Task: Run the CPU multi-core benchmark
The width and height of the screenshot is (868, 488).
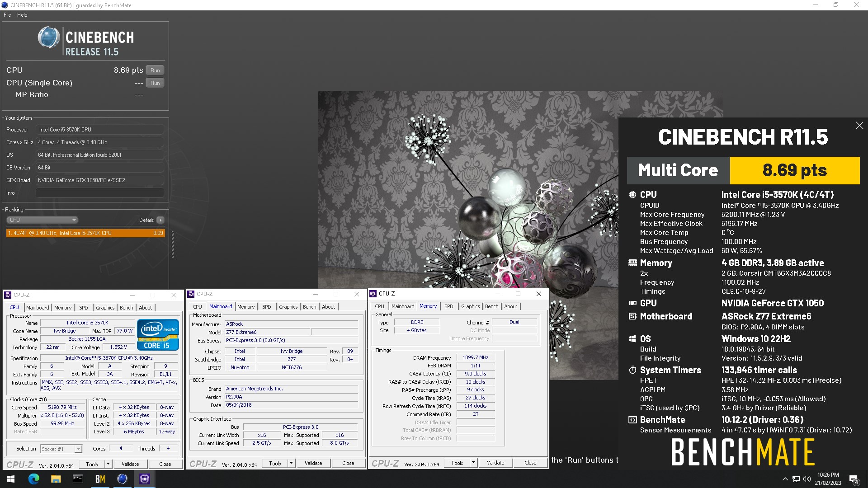Action: (155, 70)
